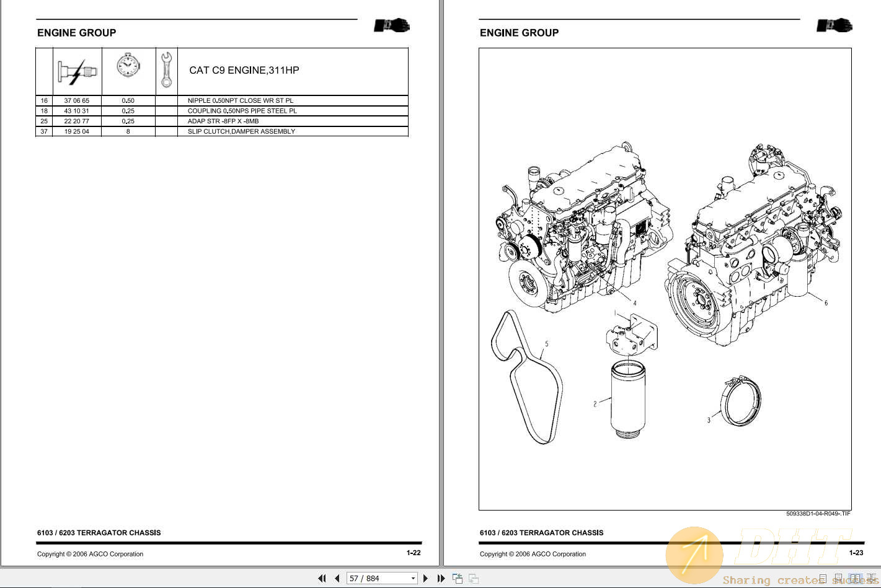Switch to single page layout

point(823,579)
